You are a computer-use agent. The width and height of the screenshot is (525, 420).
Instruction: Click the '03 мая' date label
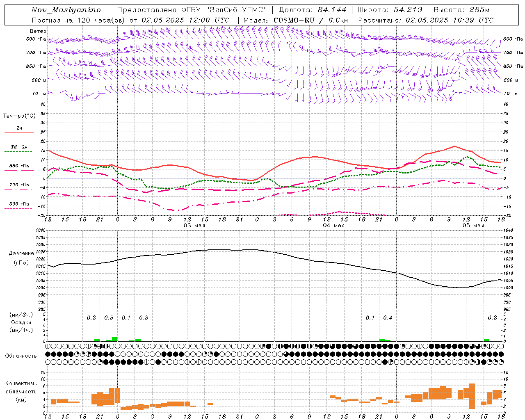pos(194,226)
